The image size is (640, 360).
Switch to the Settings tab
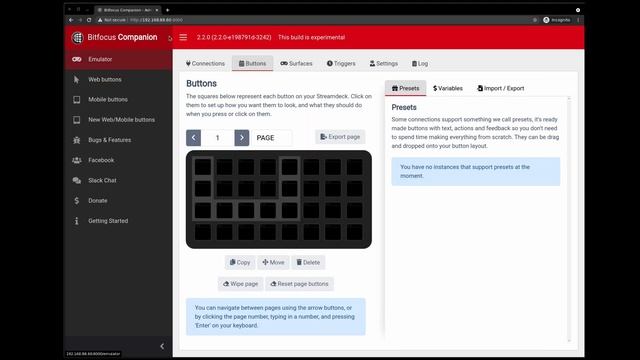point(384,64)
